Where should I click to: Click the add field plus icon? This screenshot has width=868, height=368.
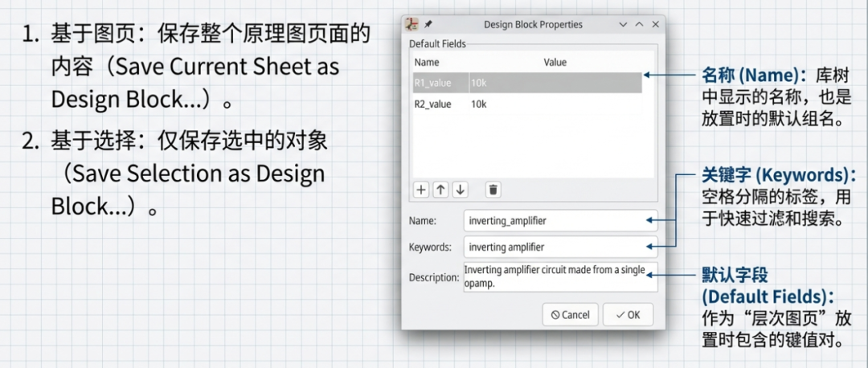click(421, 190)
